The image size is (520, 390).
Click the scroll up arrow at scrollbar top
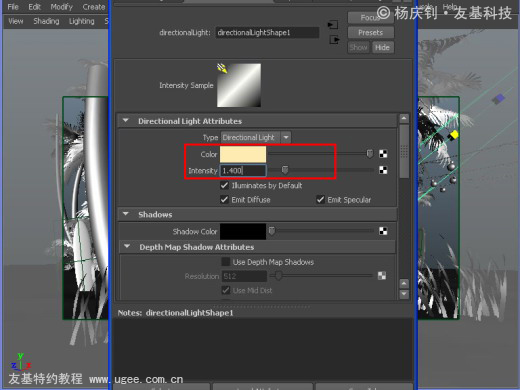tap(404, 118)
